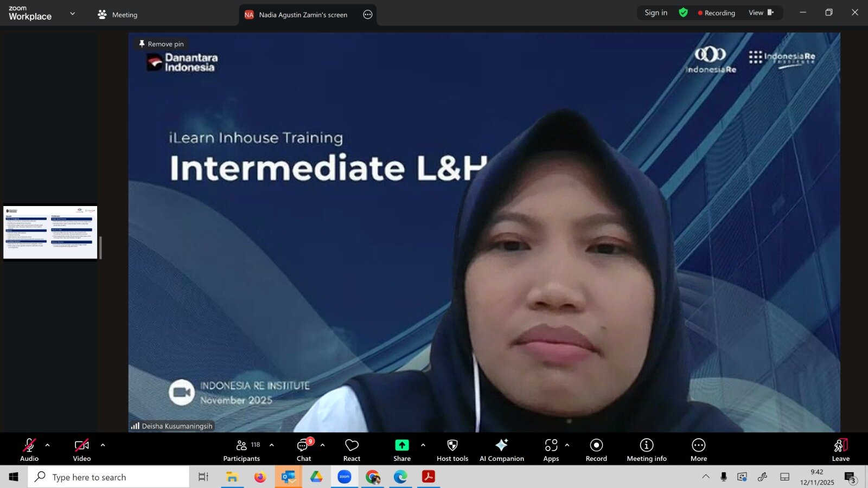Unmute the Audio microphone

click(29, 450)
